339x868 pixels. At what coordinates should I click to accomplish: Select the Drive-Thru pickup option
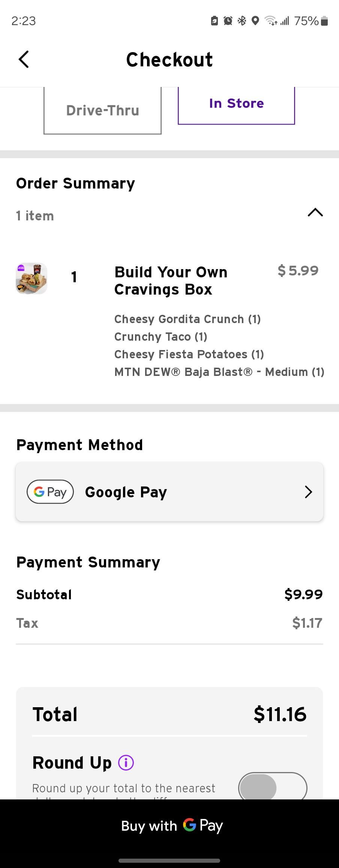pyautogui.click(x=102, y=111)
